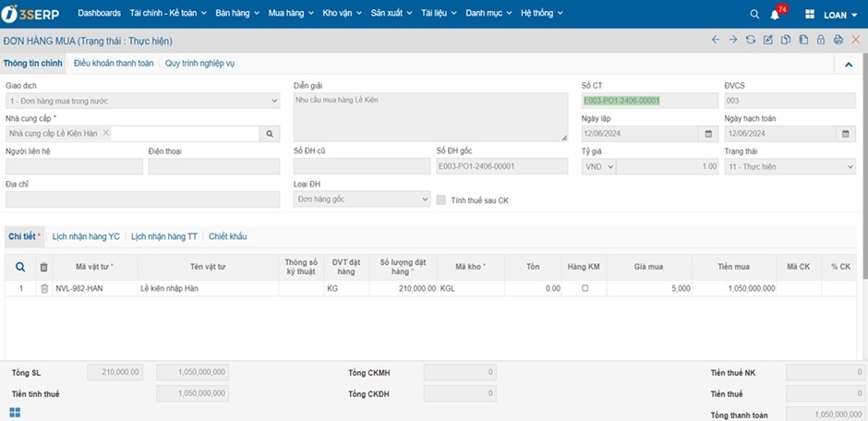Viewport: 868px width, 421px height.
Task: Delete row 1 using its trash icon
Action: click(43, 288)
